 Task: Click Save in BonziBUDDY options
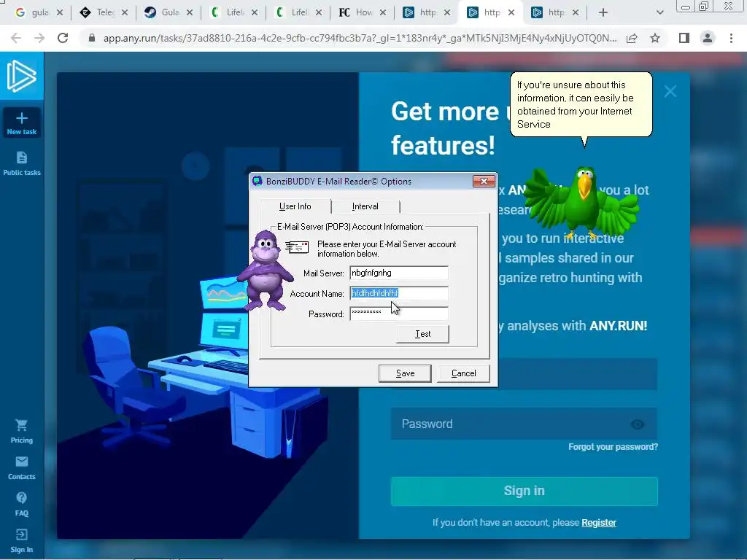tap(405, 373)
